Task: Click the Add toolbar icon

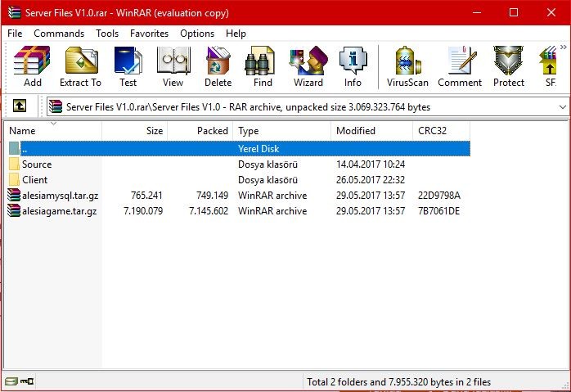Action: 32,66
